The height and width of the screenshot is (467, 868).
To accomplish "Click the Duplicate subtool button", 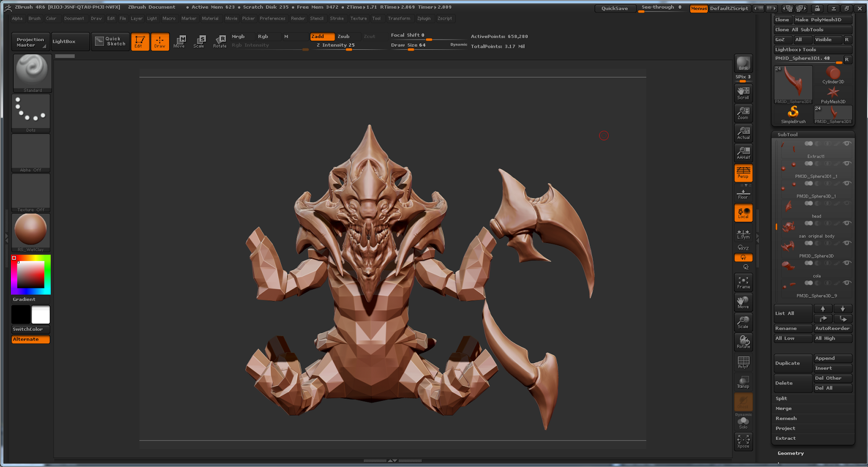I will coord(792,363).
